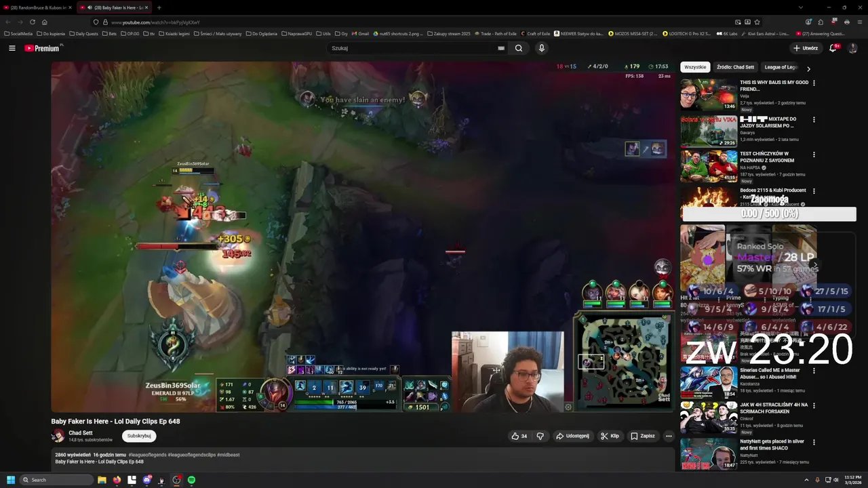
Task: Click the YouTube search magnifier button
Action: [x=519, y=48]
